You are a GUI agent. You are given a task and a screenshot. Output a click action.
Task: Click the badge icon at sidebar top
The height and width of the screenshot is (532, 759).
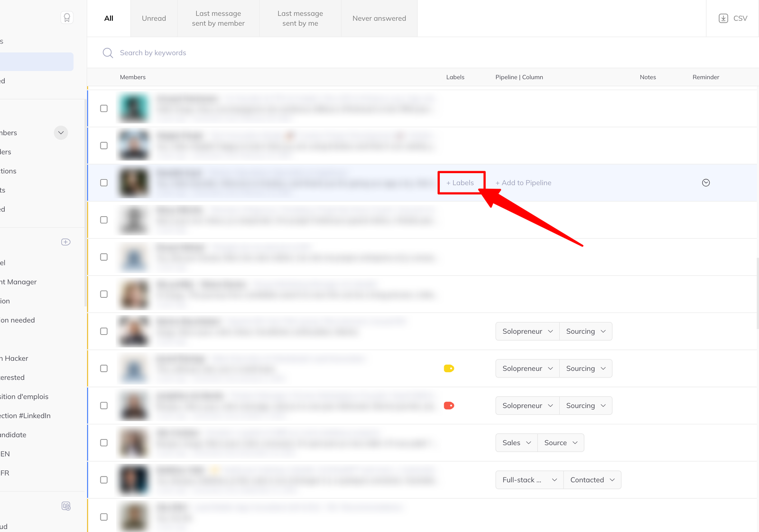[x=67, y=18]
